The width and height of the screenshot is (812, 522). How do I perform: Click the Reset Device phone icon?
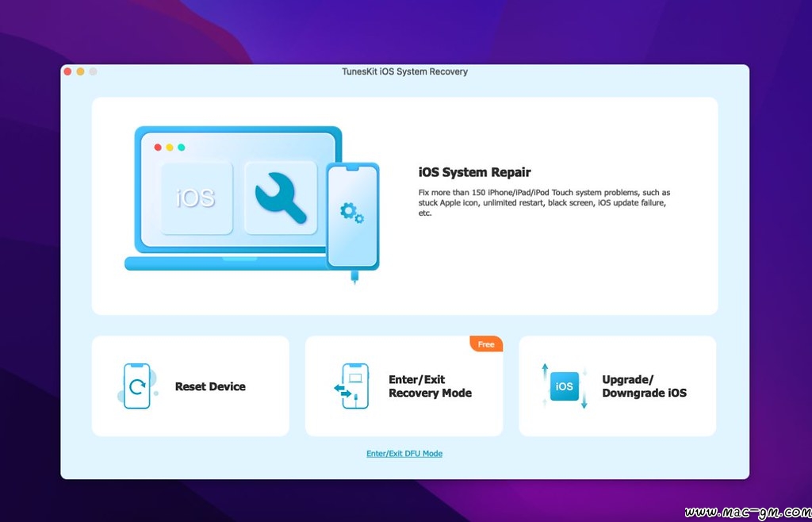(x=137, y=386)
